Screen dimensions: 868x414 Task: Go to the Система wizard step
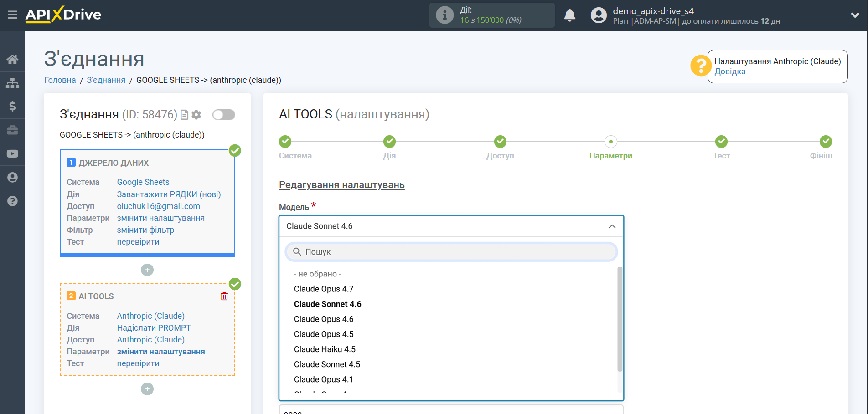tap(285, 142)
